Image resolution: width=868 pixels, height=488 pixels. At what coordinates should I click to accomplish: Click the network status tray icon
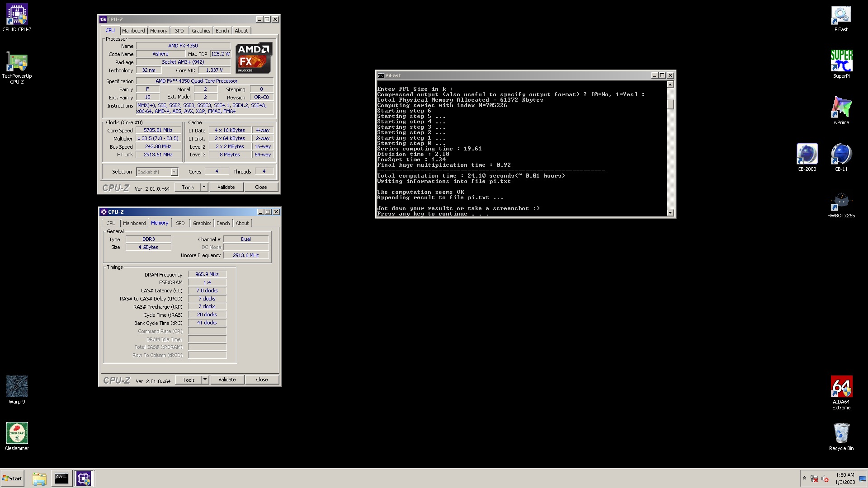tap(814, 479)
